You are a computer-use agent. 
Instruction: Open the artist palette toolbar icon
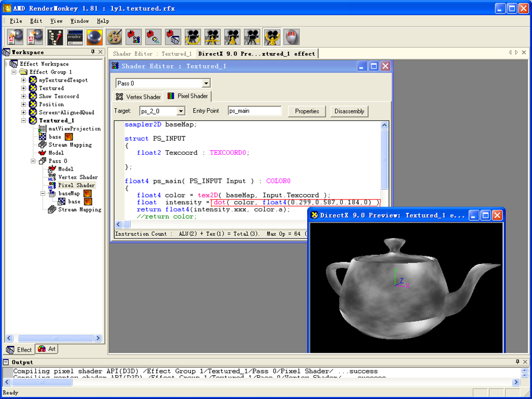coord(114,37)
